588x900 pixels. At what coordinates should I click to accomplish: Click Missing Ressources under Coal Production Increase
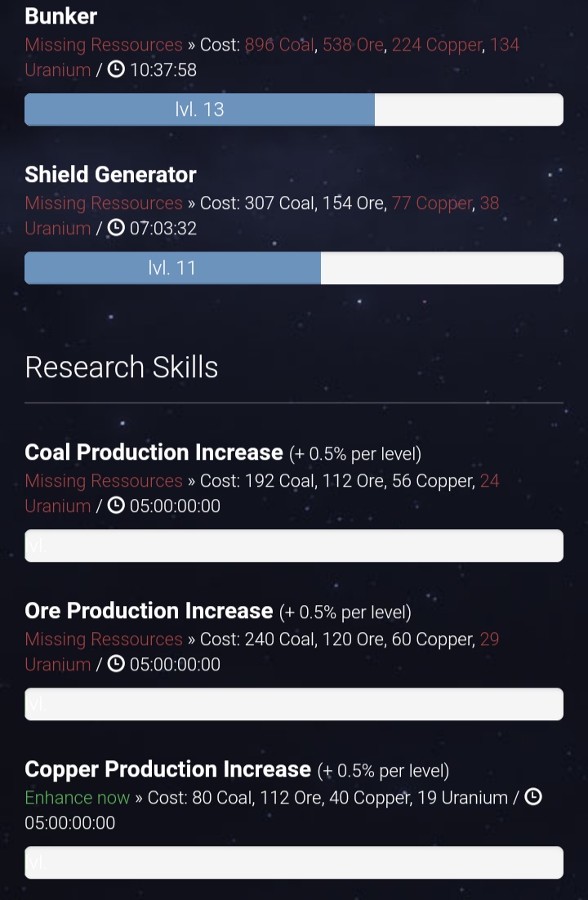[x=104, y=480]
